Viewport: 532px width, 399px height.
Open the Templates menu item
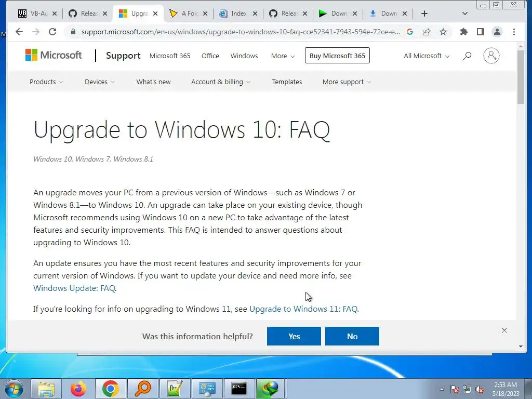287,82
